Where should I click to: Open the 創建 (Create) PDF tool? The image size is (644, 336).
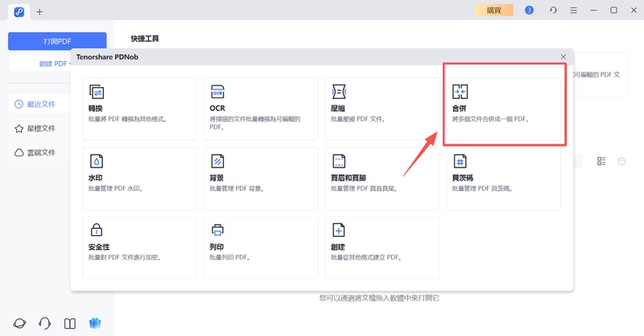pyautogui.click(x=382, y=247)
